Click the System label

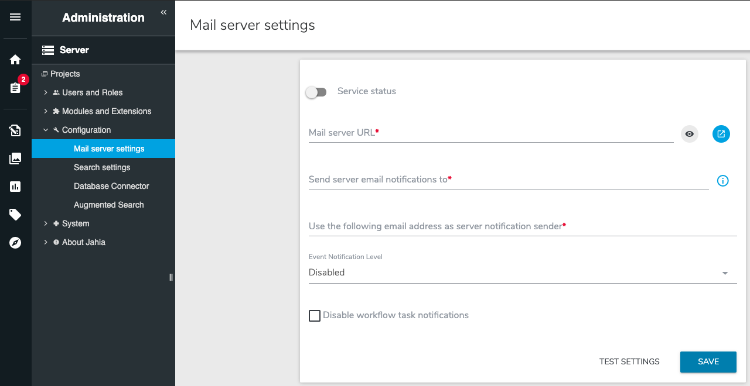coord(76,223)
